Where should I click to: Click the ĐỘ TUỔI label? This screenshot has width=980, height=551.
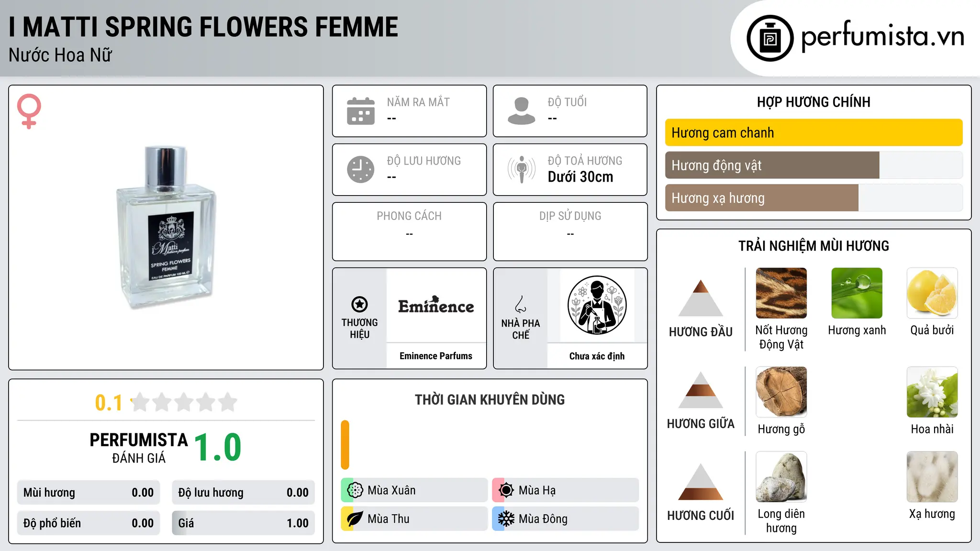click(567, 102)
